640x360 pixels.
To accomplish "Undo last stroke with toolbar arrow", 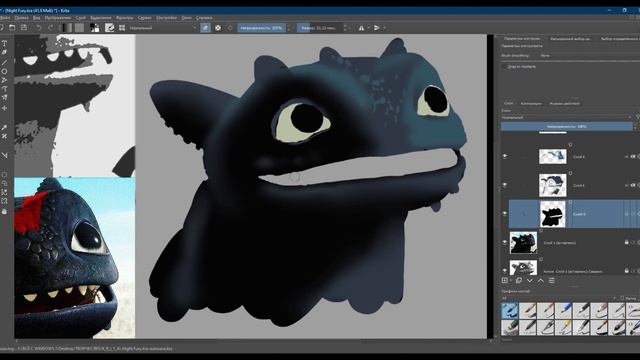I will tap(38, 28).
